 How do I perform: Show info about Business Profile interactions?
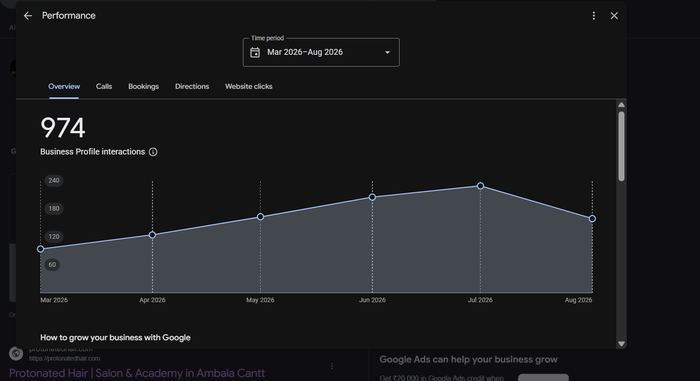click(153, 152)
